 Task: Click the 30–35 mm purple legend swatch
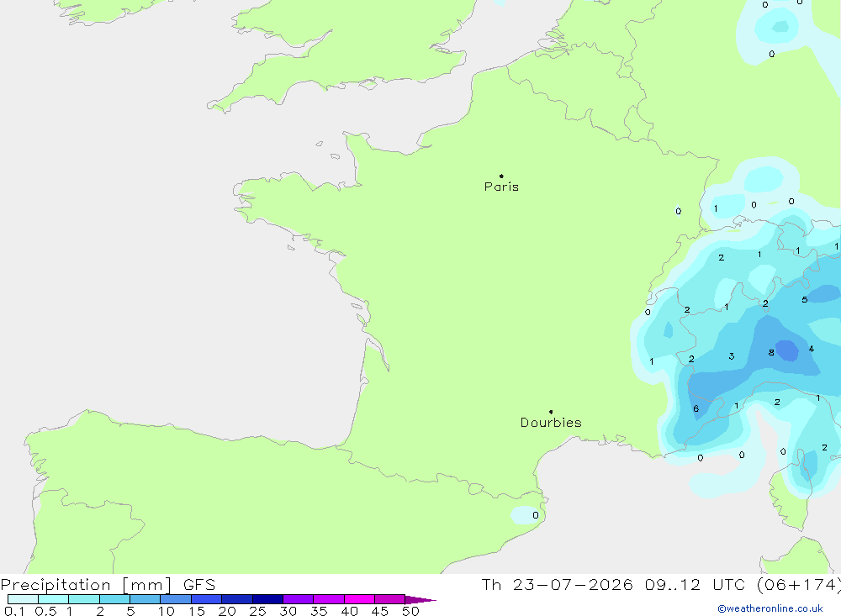[x=298, y=599]
